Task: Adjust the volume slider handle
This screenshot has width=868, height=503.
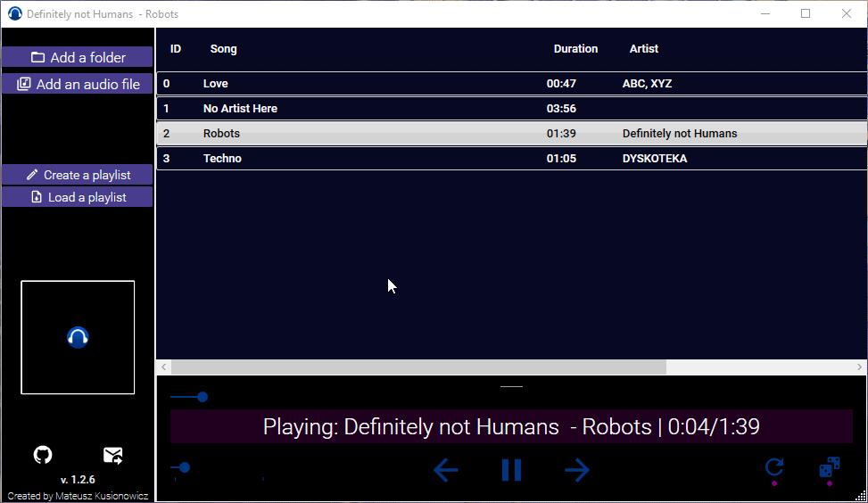Action: click(185, 467)
